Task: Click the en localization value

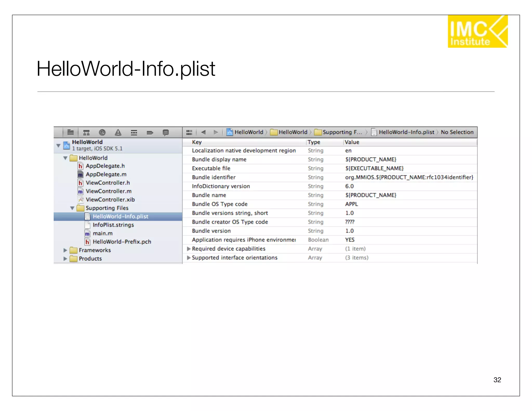Action: click(x=348, y=151)
